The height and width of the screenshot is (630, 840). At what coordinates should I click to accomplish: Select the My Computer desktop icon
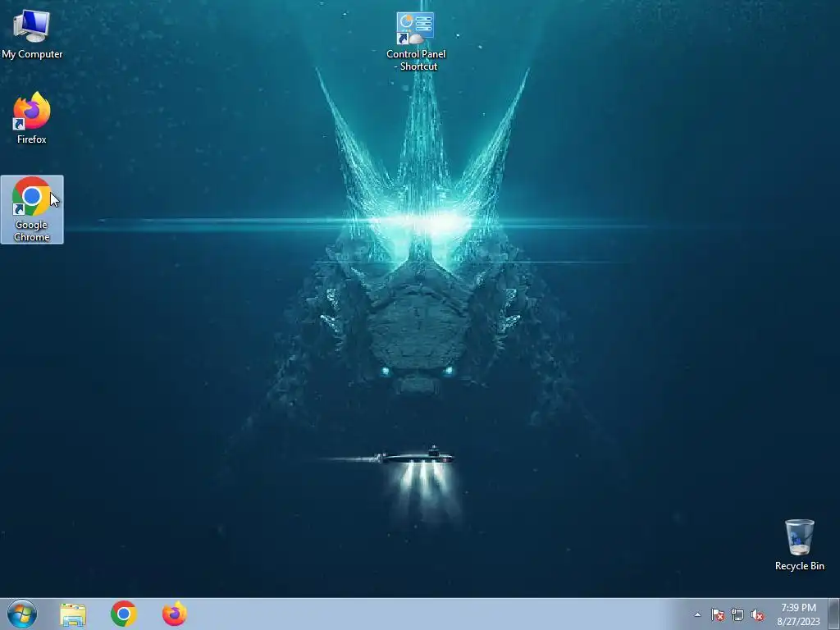32,34
